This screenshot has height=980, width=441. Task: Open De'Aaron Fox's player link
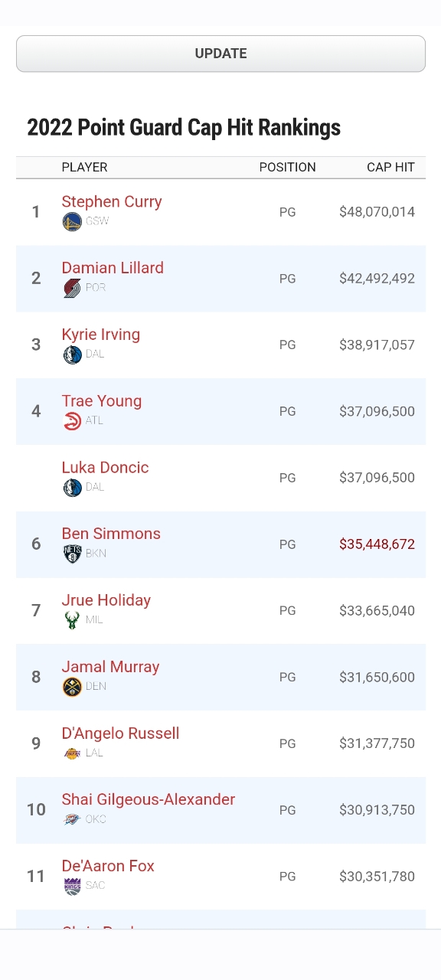pyautogui.click(x=108, y=866)
